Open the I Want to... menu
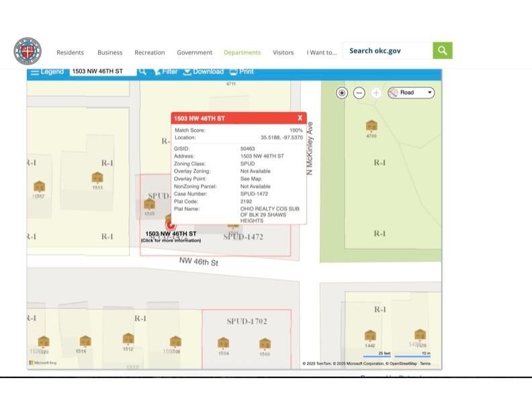 pyautogui.click(x=322, y=52)
